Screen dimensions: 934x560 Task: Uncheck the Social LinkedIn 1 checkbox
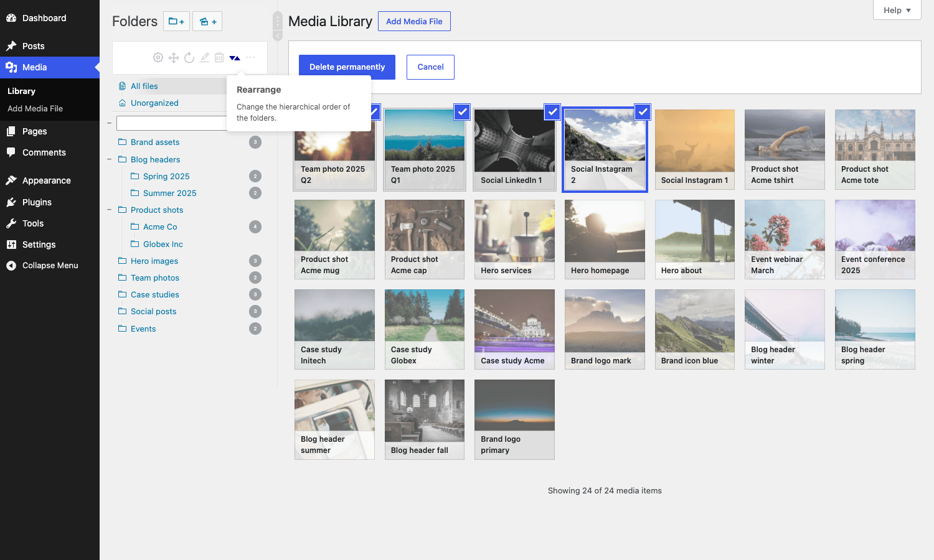552,112
